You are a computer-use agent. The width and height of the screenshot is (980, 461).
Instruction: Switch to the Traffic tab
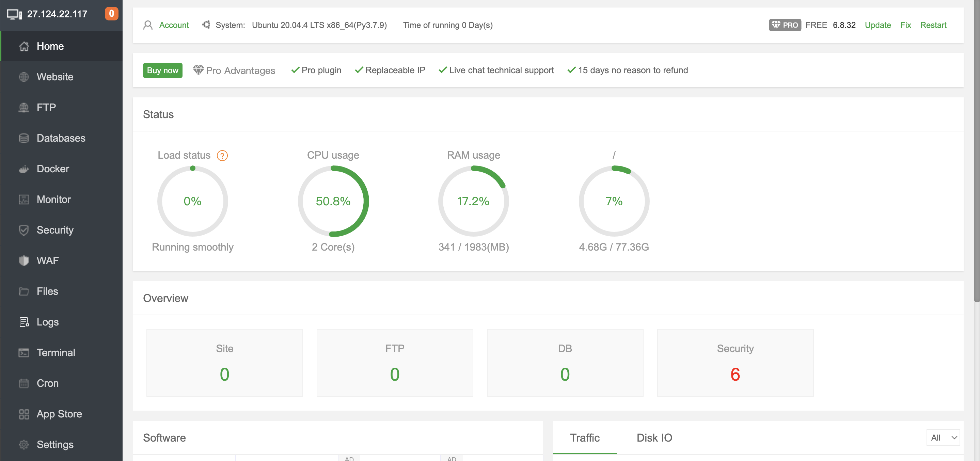pyautogui.click(x=584, y=438)
